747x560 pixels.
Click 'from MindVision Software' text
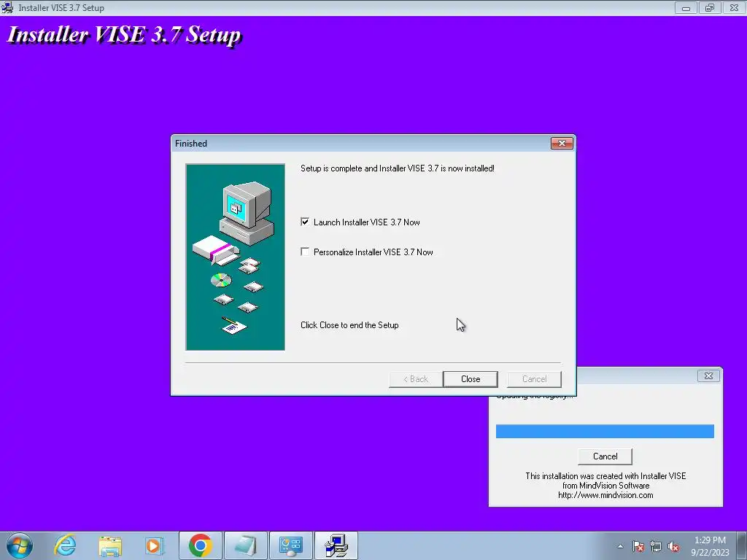point(605,486)
